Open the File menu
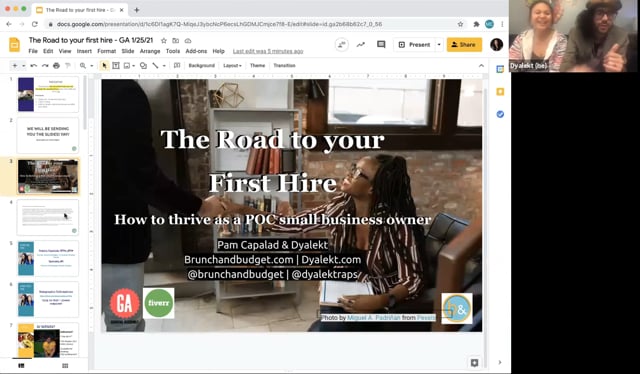640x374 pixels. (33, 51)
